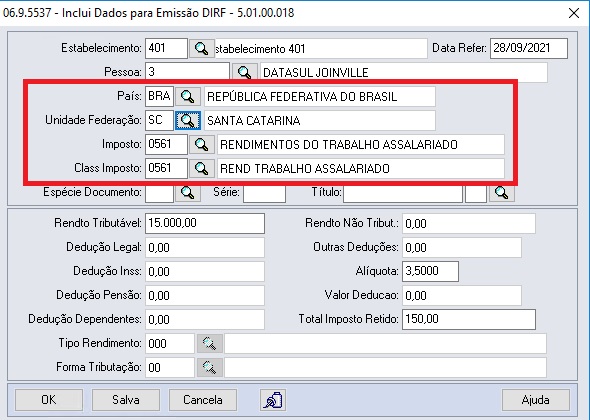Click the Dedução Legal field

click(205, 247)
